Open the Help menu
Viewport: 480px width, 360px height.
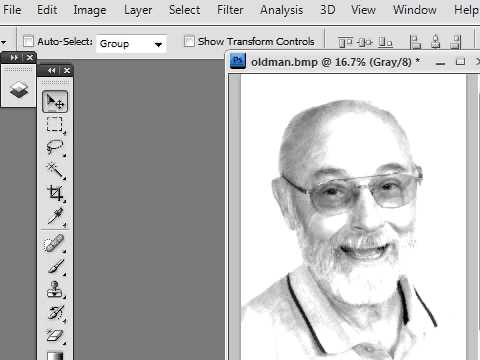[x=467, y=10]
